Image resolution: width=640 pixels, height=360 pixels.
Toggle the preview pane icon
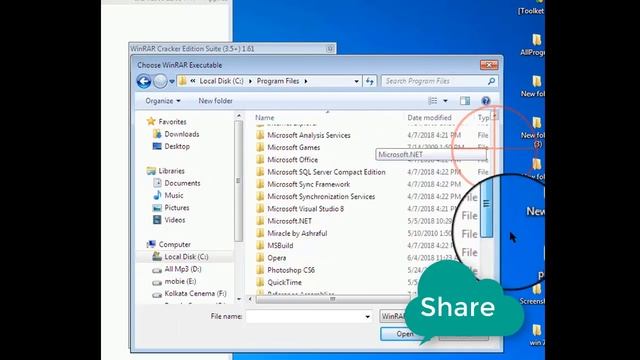[465, 101]
